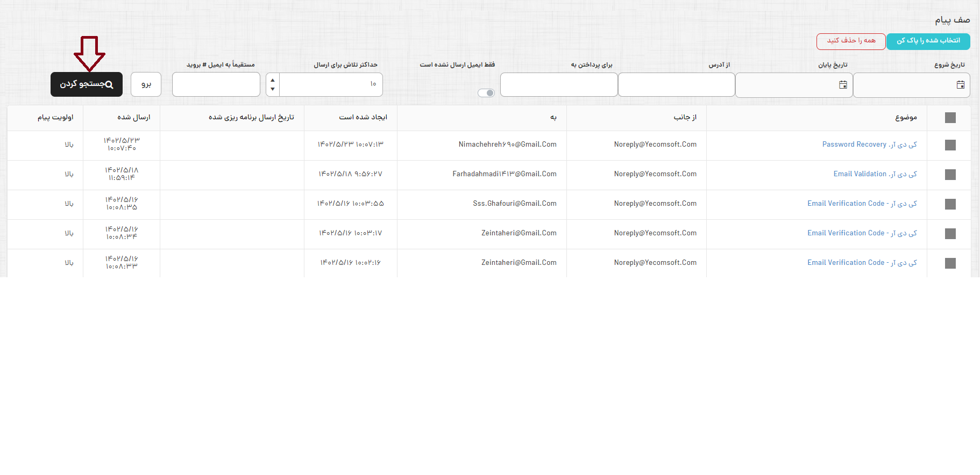Increase max send attempts with up arrow
The height and width of the screenshot is (475, 980).
(x=273, y=80)
